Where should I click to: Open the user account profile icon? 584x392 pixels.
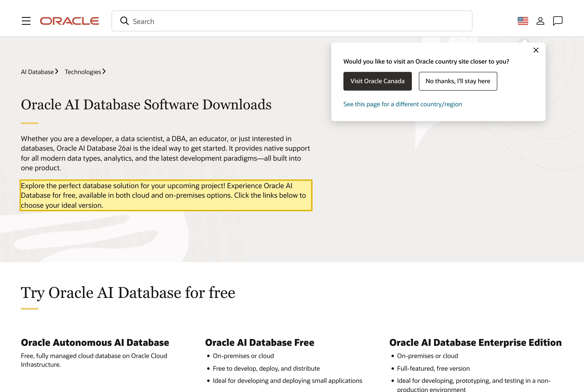540,21
